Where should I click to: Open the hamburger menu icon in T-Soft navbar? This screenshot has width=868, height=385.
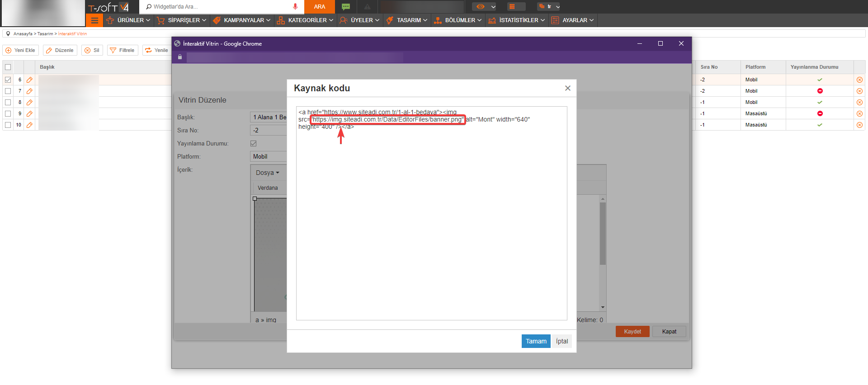(94, 20)
